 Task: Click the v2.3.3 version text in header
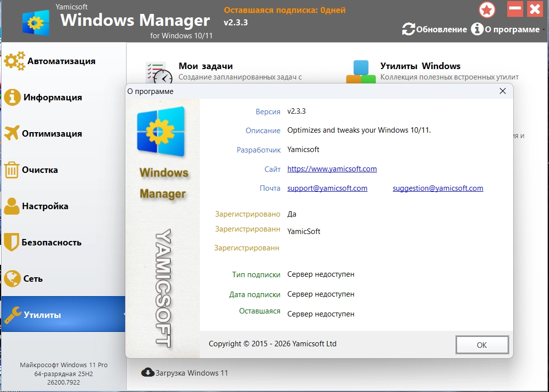236,22
